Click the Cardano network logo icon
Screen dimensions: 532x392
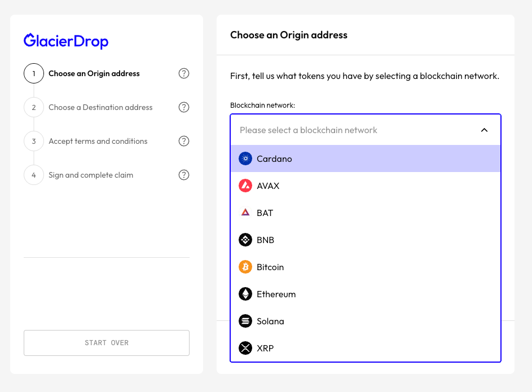(x=245, y=158)
